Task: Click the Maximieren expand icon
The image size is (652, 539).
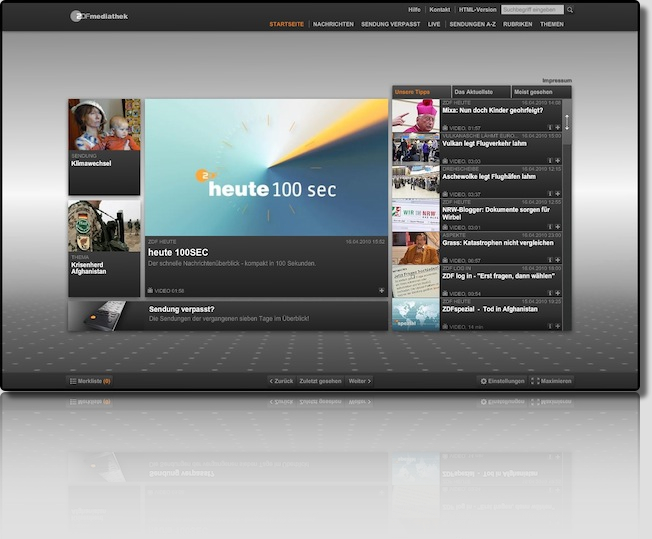Action: pos(535,381)
